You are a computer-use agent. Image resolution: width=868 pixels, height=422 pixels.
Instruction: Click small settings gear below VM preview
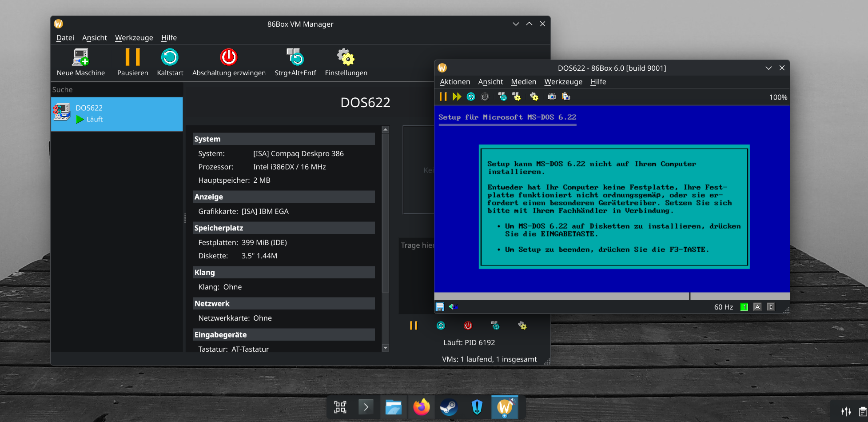coord(522,326)
